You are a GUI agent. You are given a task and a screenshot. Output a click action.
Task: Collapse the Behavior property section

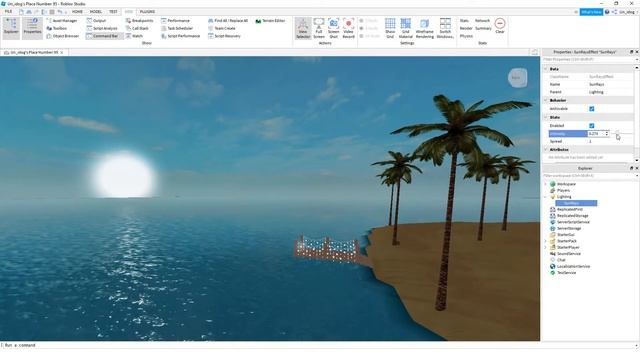point(546,100)
